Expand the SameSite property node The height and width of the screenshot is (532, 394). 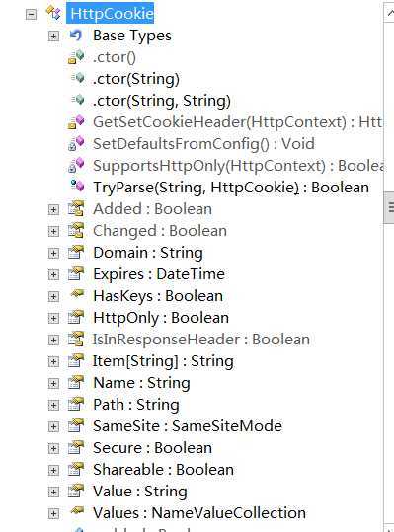53,426
